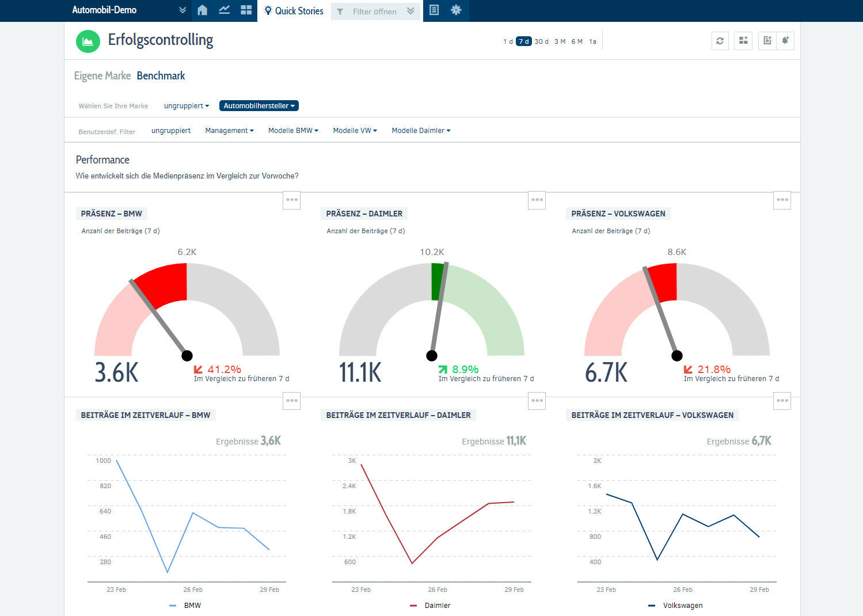863x616 pixels.
Task: Click red segment of Volkswagen gauge
Action: point(665,282)
